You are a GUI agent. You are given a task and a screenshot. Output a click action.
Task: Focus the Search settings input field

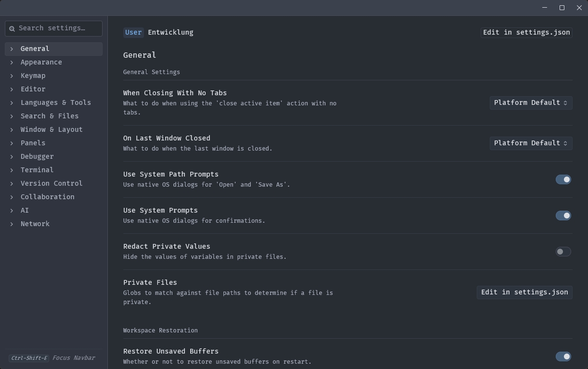pos(58,28)
